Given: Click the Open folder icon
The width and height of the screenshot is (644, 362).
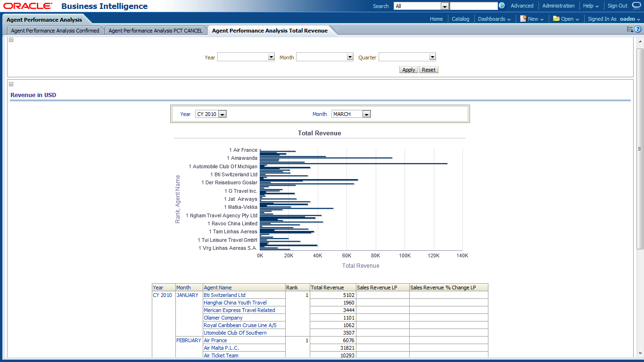Looking at the screenshot, I should coord(556,19).
